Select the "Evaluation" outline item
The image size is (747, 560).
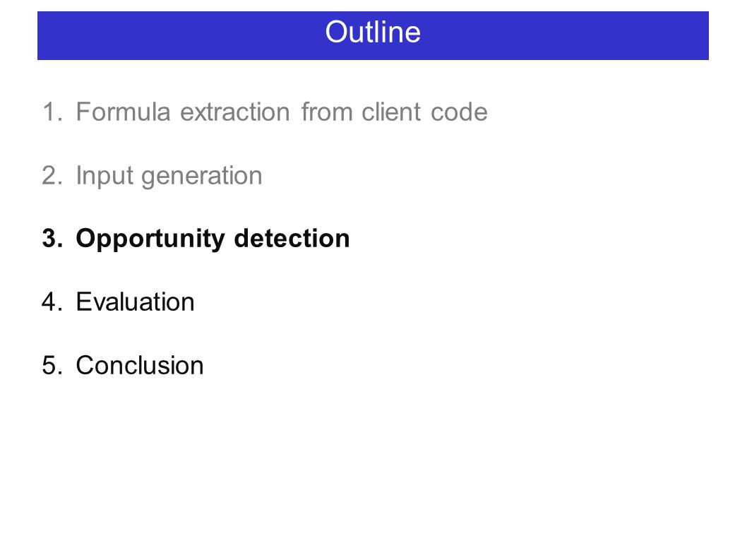click(135, 302)
